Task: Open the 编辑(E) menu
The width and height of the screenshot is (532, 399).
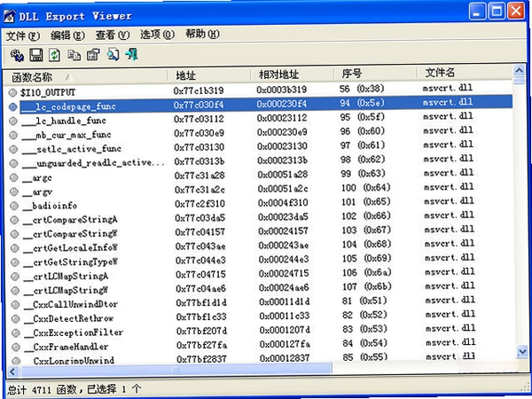Action: [x=67, y=35]
